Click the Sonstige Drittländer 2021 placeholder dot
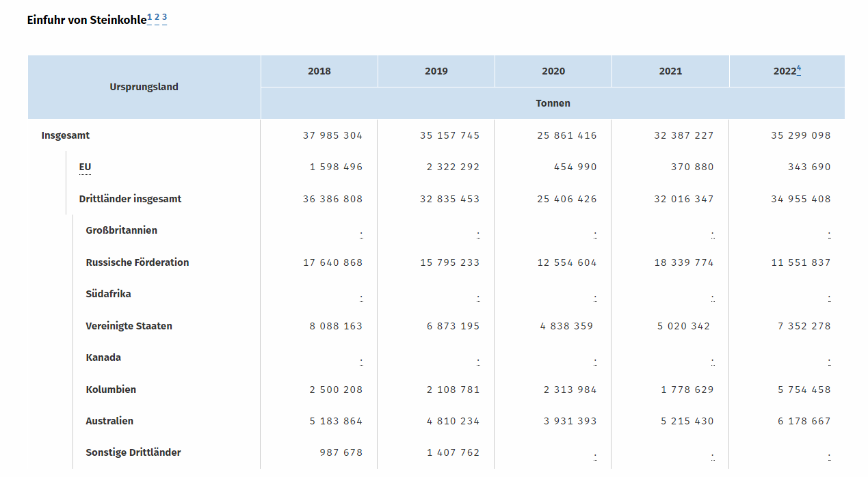868x477 pixels. (x=712, y=456)
